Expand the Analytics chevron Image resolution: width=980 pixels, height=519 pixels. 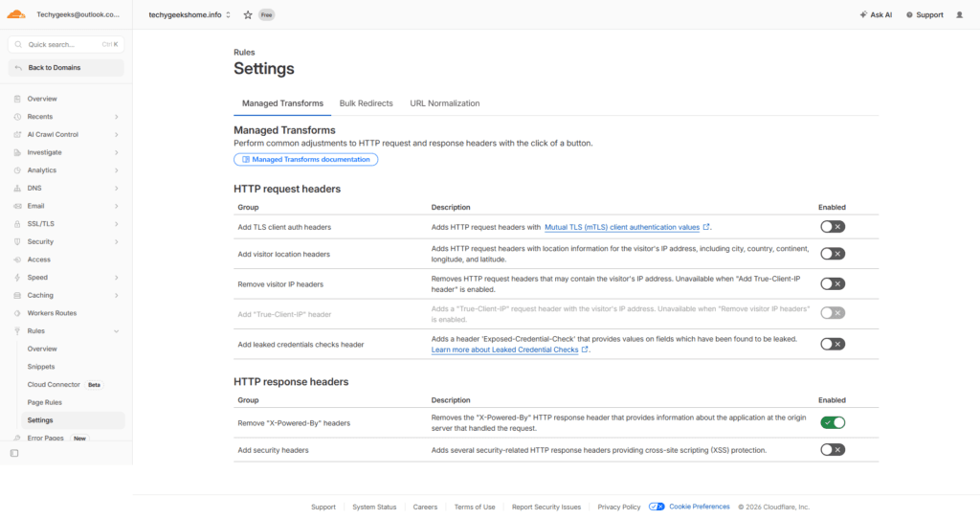coord(116,170)
